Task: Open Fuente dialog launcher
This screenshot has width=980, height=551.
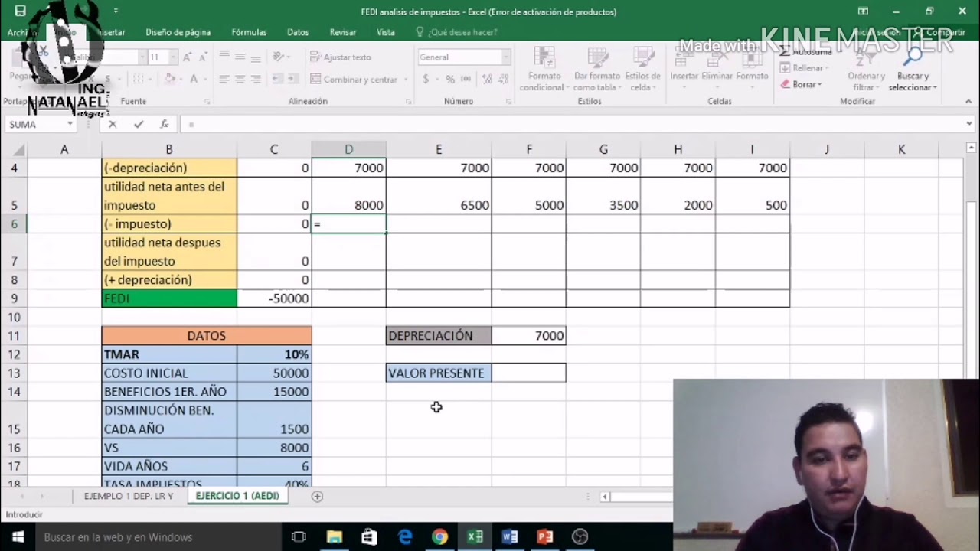Action: [x=207, y=101]
